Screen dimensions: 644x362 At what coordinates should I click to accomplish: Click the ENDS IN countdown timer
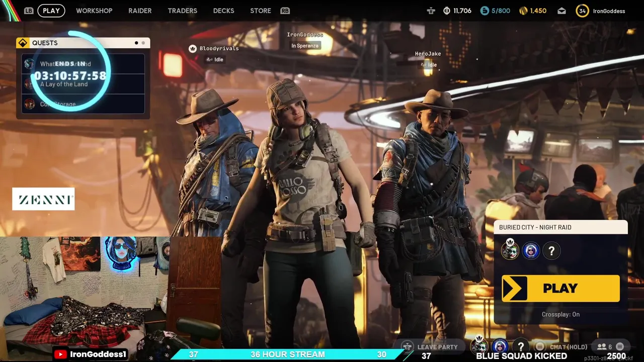70,71
